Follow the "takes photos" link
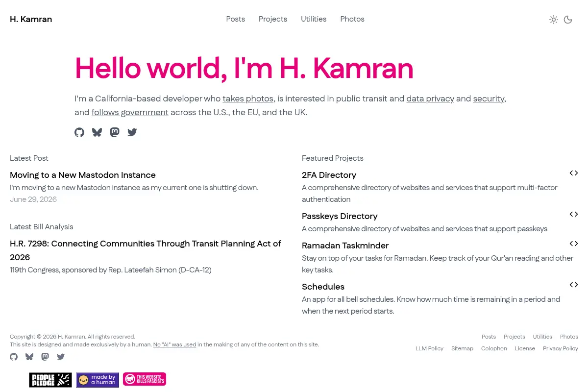This screenshot has height=392, width=588. coord(248,98)
